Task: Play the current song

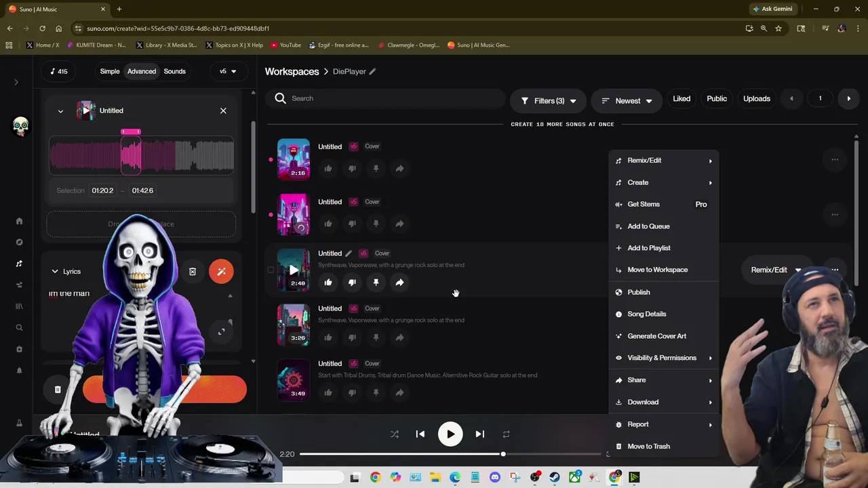Action: 450,434
